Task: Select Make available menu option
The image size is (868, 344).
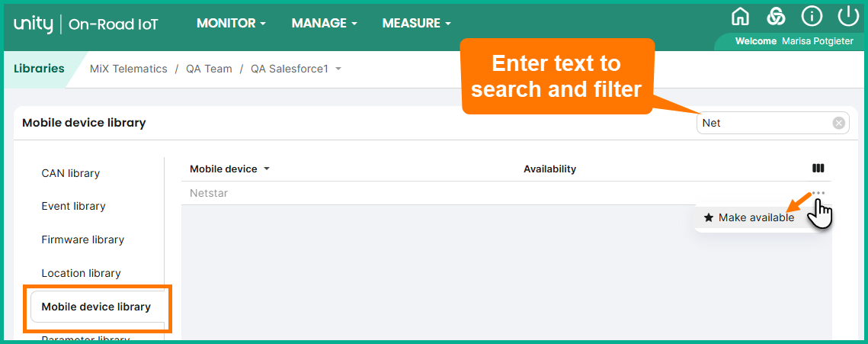Action: pyautogui.click(x=755, y=218)
